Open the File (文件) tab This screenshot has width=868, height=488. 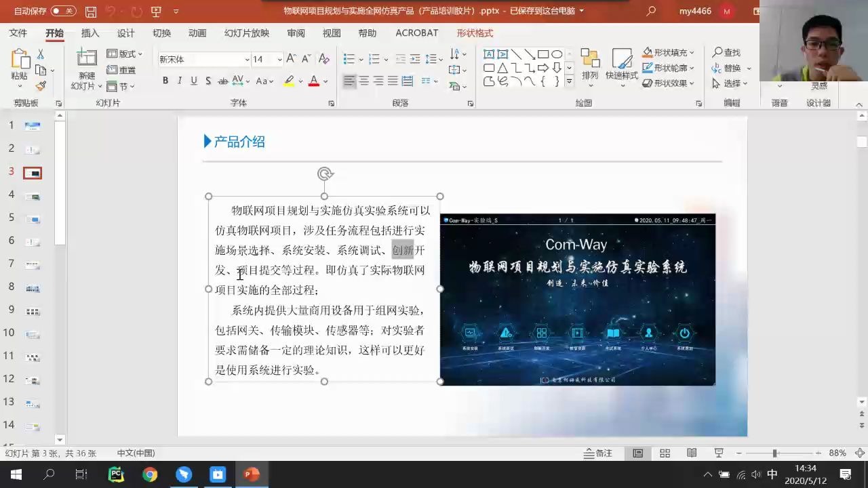tap(18, 33)
